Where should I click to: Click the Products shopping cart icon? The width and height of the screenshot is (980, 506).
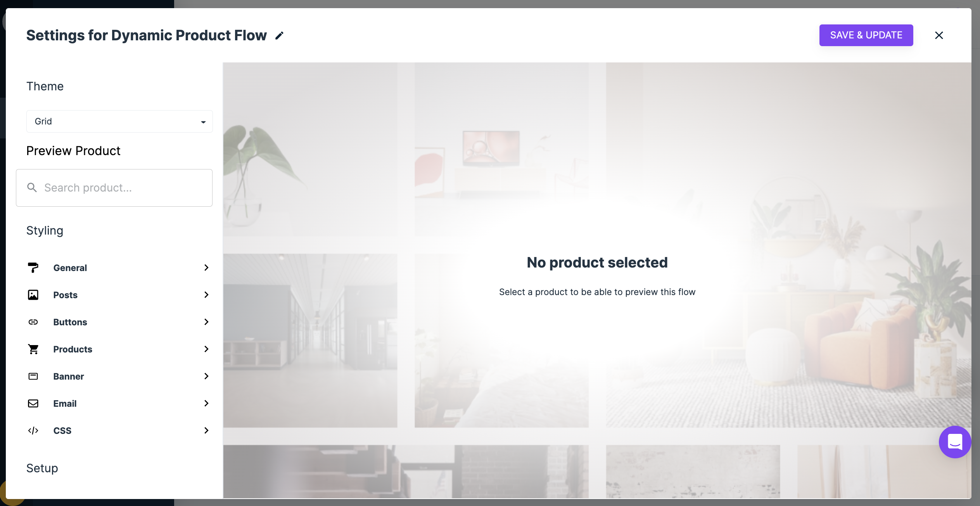(x=33, y=349)
